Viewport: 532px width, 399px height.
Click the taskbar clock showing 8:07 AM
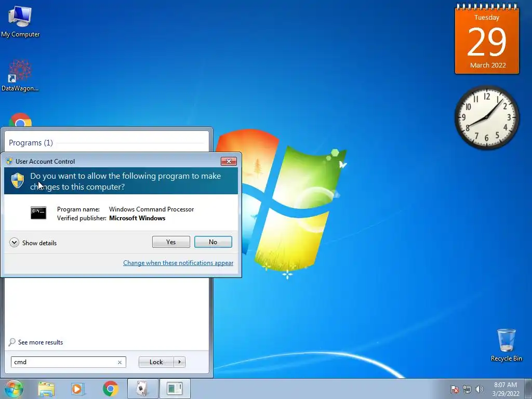[x=506, y=389]
